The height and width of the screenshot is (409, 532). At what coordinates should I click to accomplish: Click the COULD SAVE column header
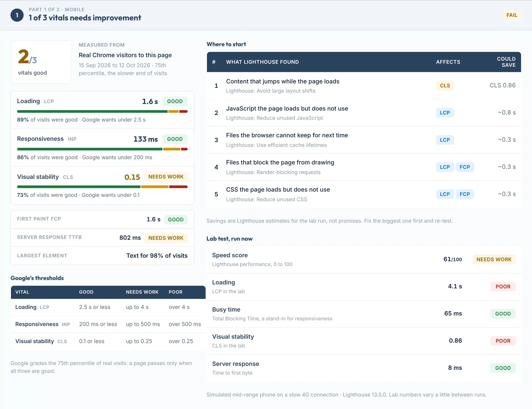506,62
